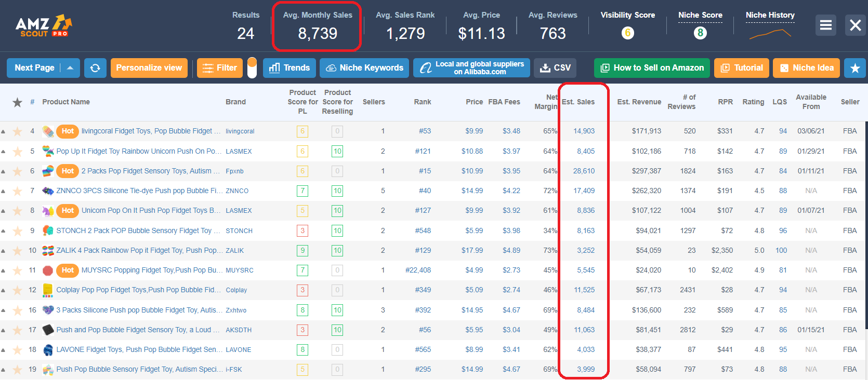Sort table by Rank column
Screen dimensions: 868x380
click(x=423, y=102)
